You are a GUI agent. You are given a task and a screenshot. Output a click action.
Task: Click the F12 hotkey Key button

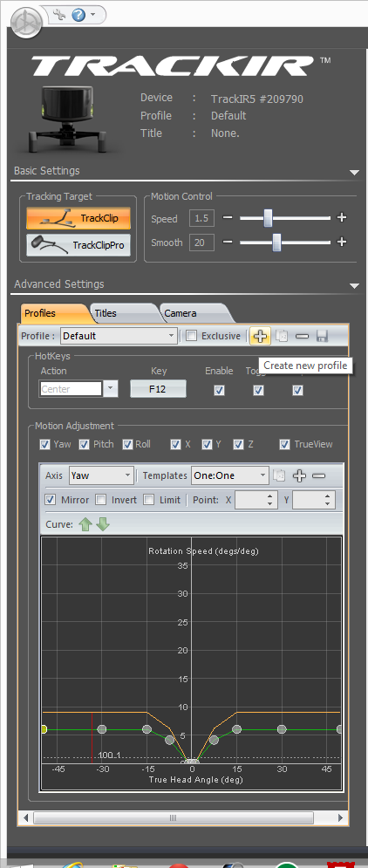pyautogui.click(x=158, y=388)
